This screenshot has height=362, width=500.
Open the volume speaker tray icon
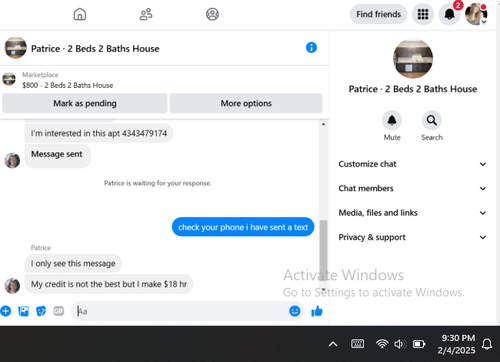400,344
